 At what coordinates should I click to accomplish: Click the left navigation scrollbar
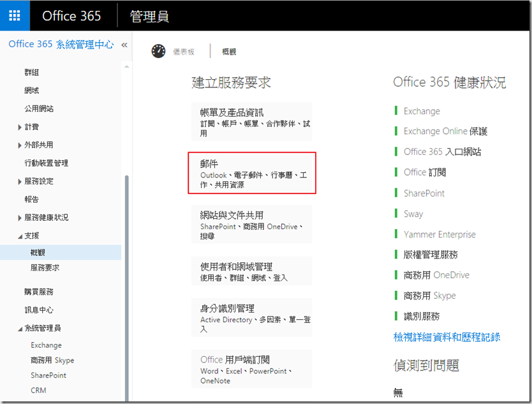click(x=126, y=255)
